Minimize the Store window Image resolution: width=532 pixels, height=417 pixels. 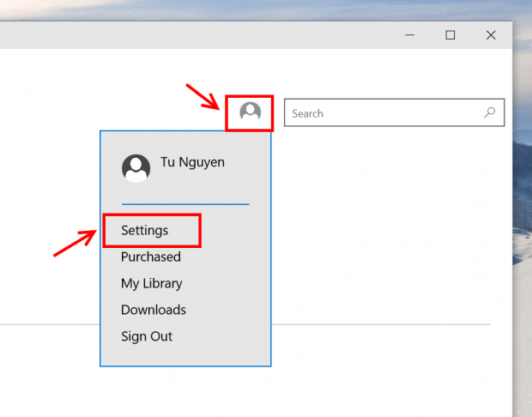tap(409, 35)
